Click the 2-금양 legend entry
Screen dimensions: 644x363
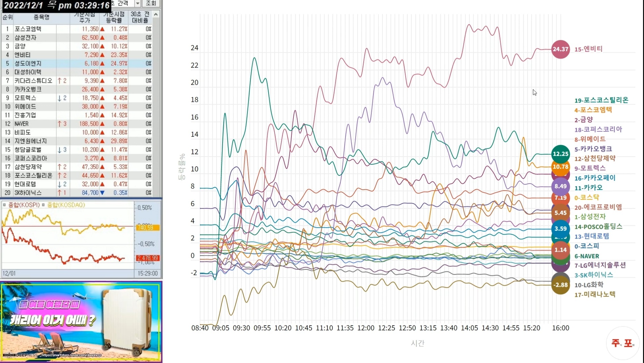[584, 120]
